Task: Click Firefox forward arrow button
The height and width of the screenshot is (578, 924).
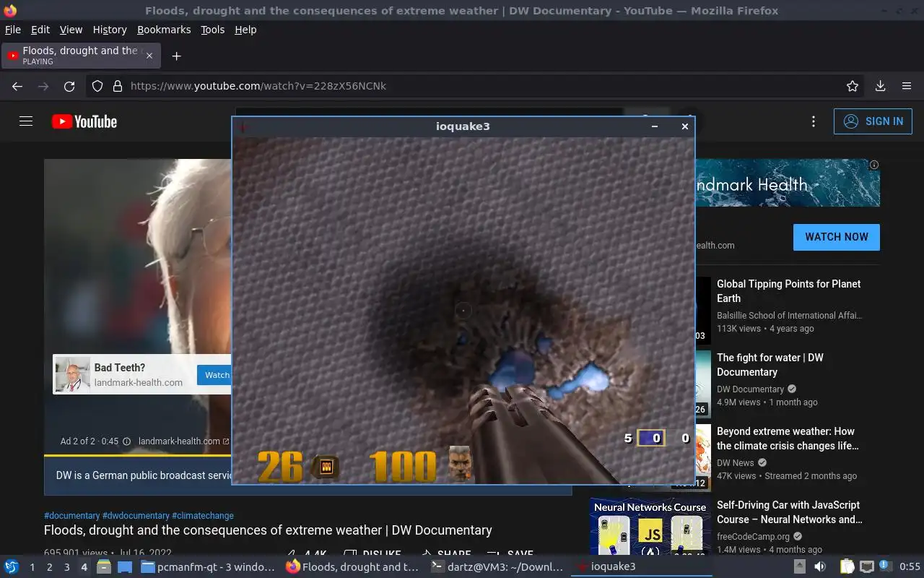Action: pos(43,86)
